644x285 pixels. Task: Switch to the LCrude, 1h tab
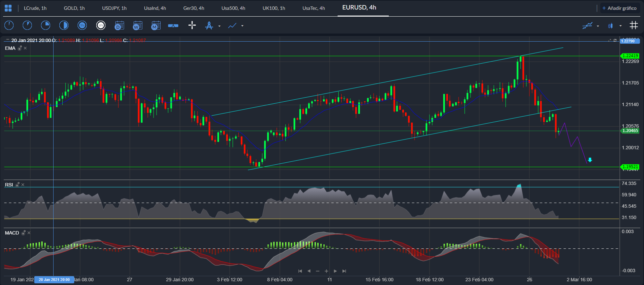(35, 8)
